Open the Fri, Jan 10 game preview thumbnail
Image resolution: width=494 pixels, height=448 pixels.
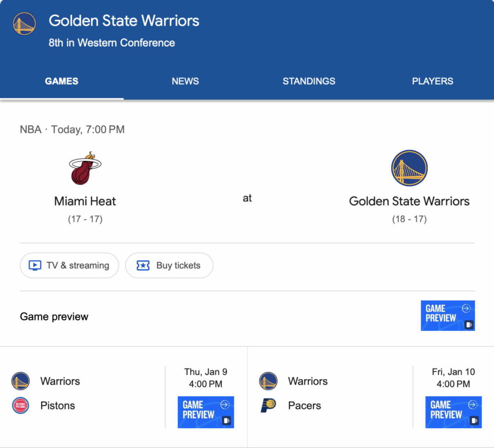click(x=453, y=412)
